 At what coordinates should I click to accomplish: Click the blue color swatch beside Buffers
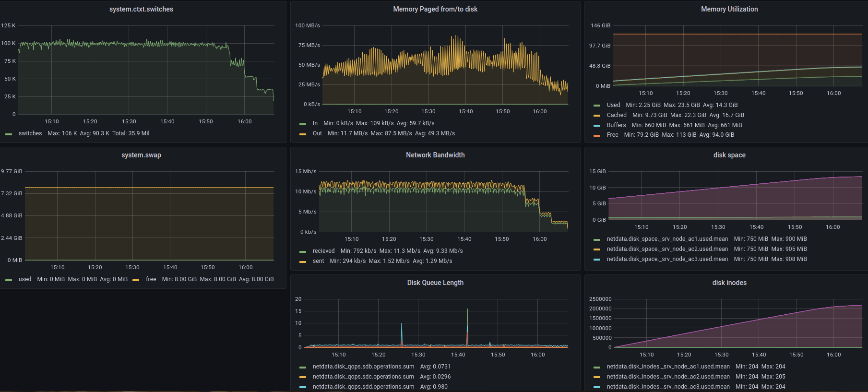[x=597, y=125]
